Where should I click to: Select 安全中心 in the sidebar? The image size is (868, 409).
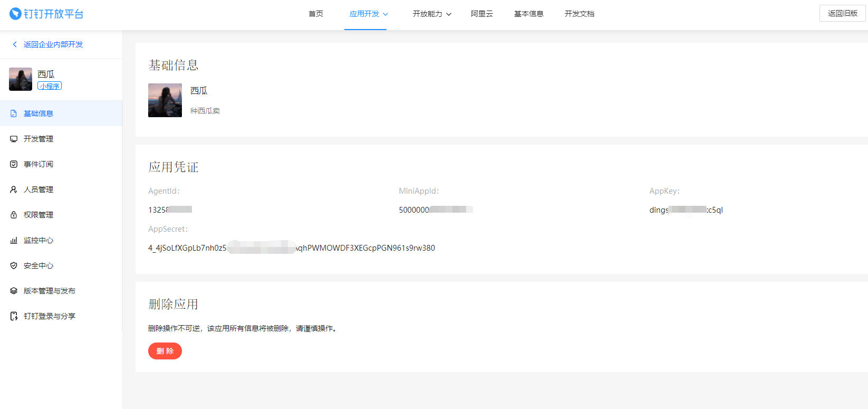click(61, 265)
